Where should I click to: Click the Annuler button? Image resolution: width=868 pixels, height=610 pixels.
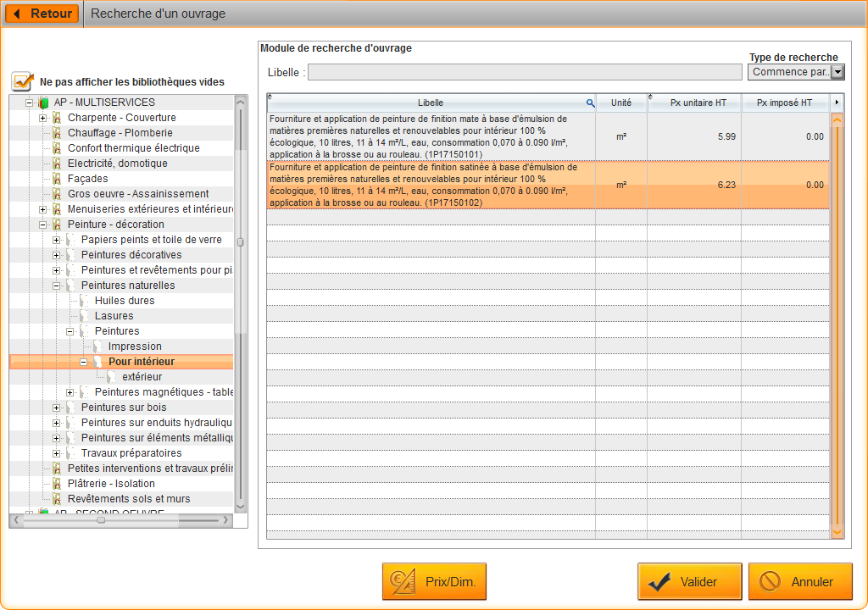(800, 582)
